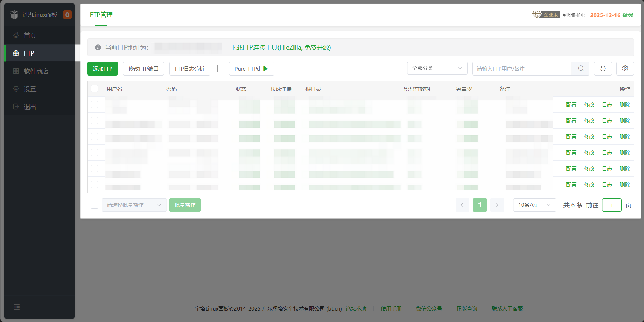
Task: Tick the first FTP row checkbox
Action: coord(95,104)
